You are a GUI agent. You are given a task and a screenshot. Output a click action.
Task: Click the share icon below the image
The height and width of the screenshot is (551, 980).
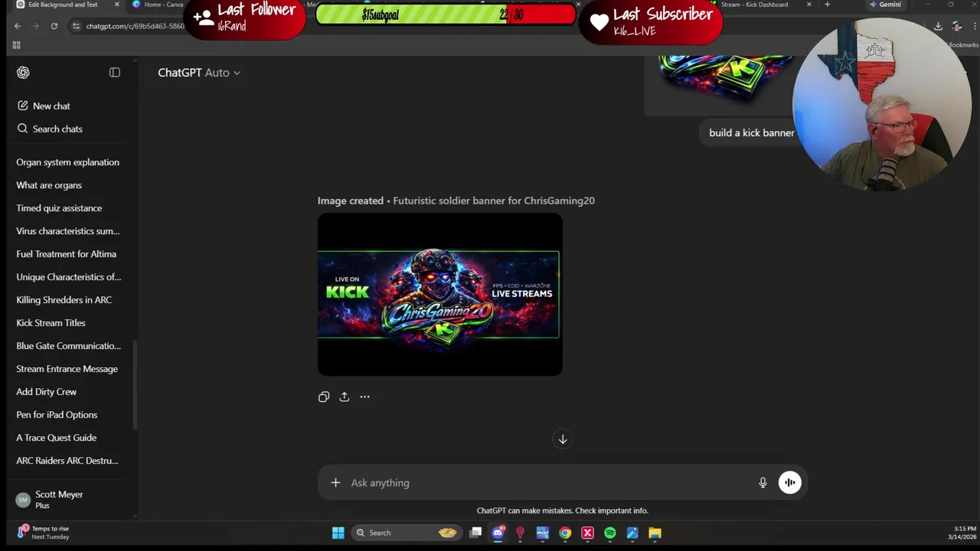point(345,396)
